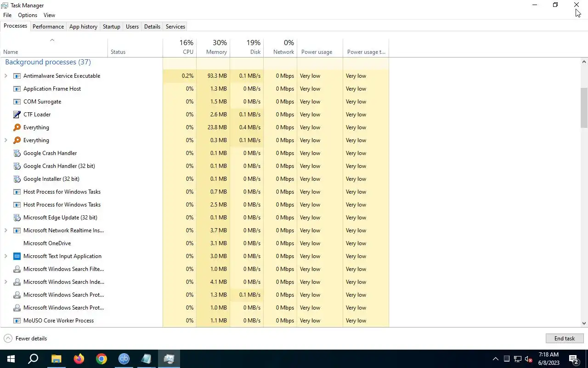Click the Microsoft Text Input Application icon

(x=17, y=256)
